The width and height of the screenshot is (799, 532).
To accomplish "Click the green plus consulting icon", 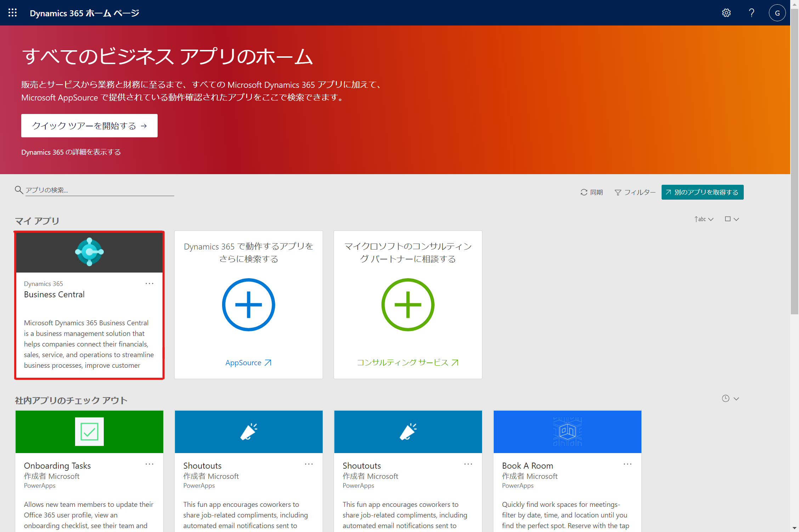I will 408,305.
